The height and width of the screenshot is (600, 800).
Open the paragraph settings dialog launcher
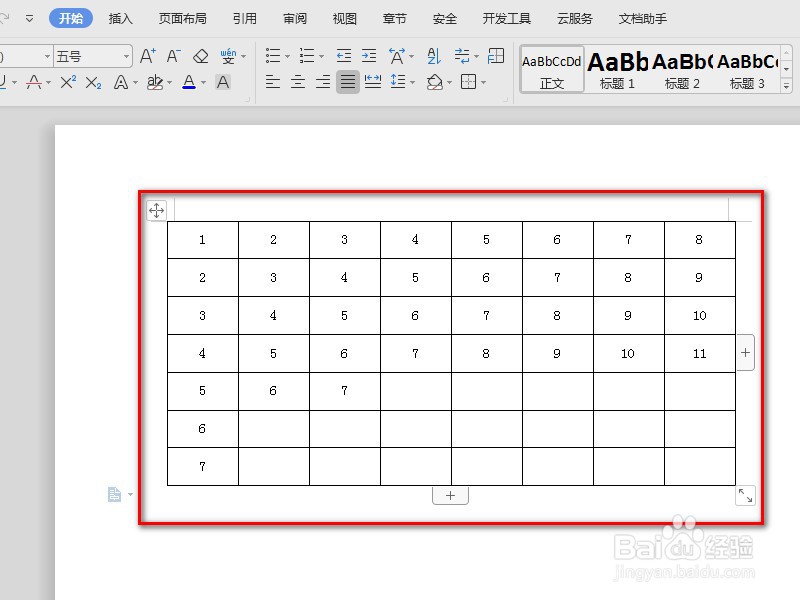tap(506, 99)
